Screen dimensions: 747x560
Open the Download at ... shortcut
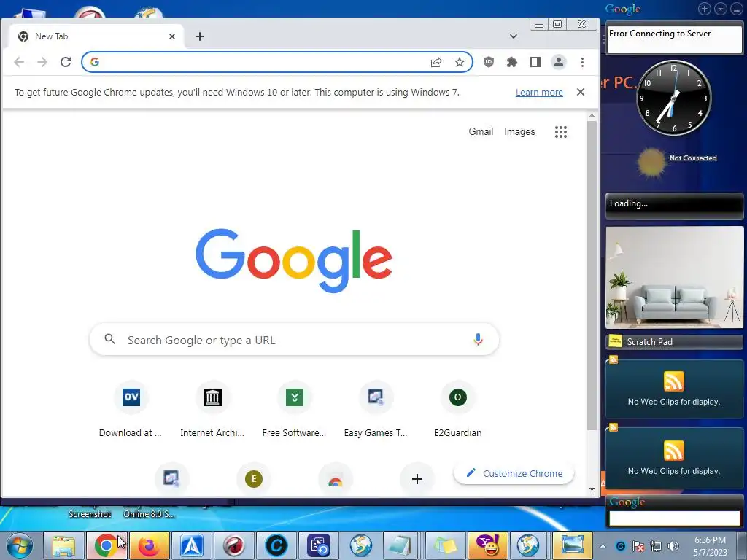pos(131,409)
